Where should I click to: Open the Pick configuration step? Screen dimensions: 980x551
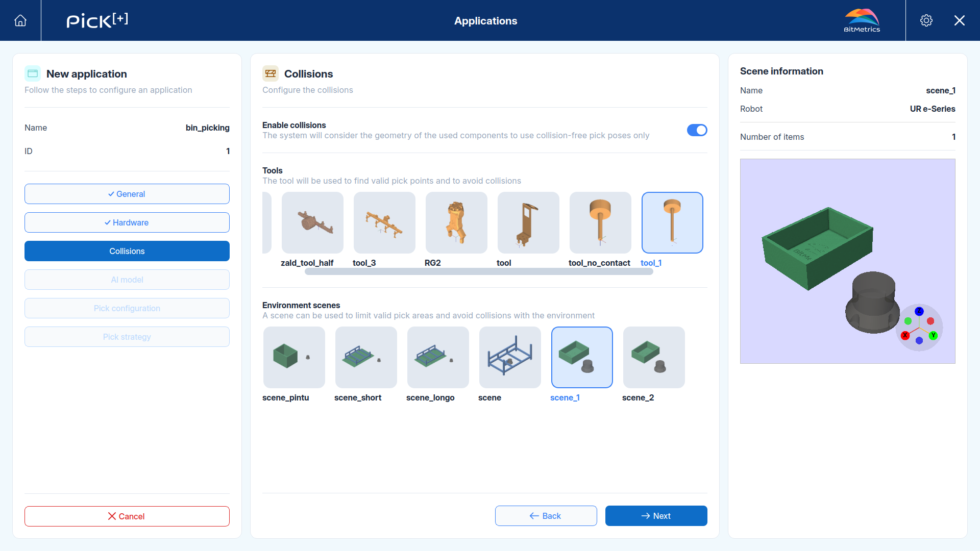pos(127,308)
